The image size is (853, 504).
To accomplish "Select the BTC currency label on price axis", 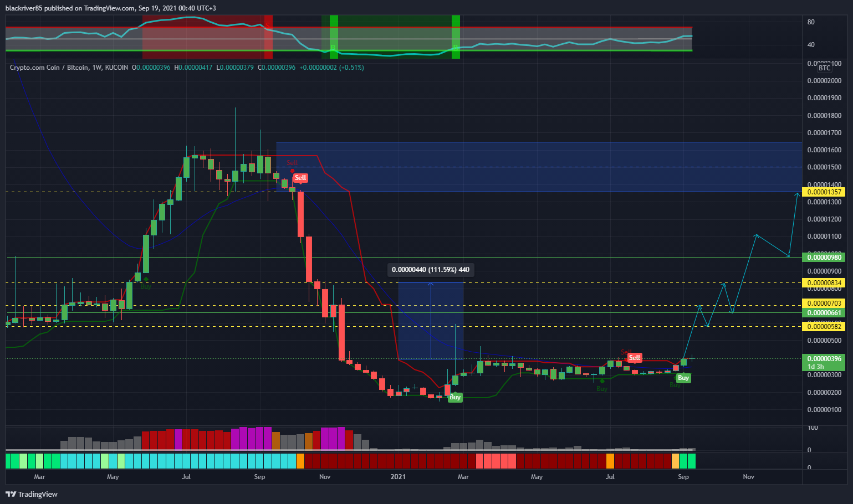I will (x=825, y=68).
